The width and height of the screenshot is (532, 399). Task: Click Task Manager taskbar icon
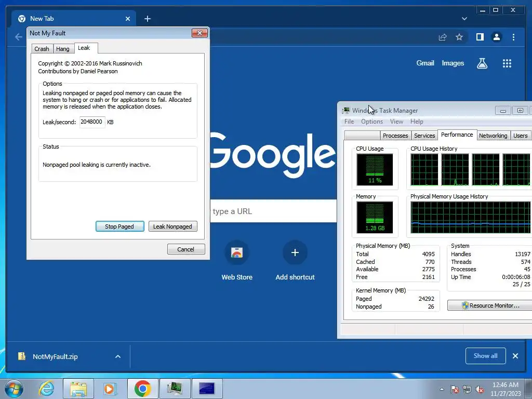[x=175, y=389]
